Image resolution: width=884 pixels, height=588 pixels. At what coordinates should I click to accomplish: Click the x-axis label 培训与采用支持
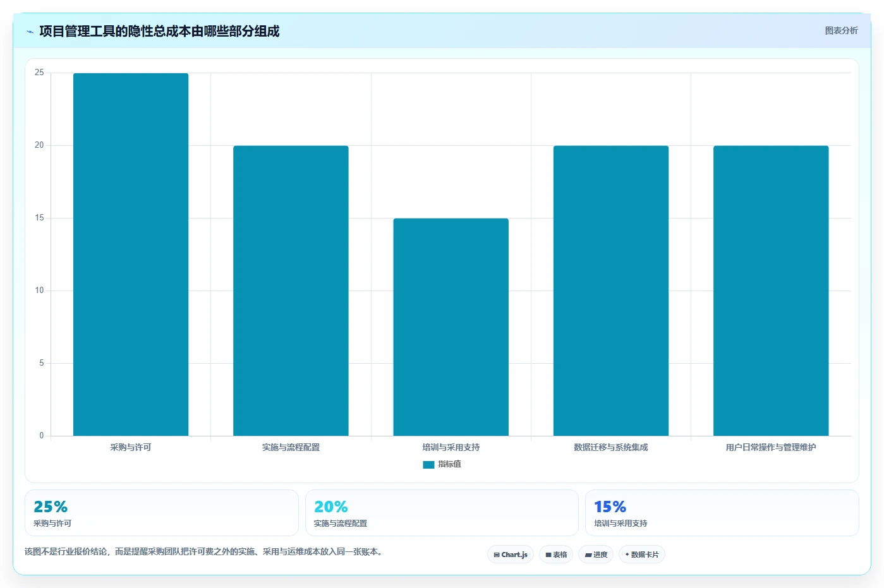click(451, 447)
